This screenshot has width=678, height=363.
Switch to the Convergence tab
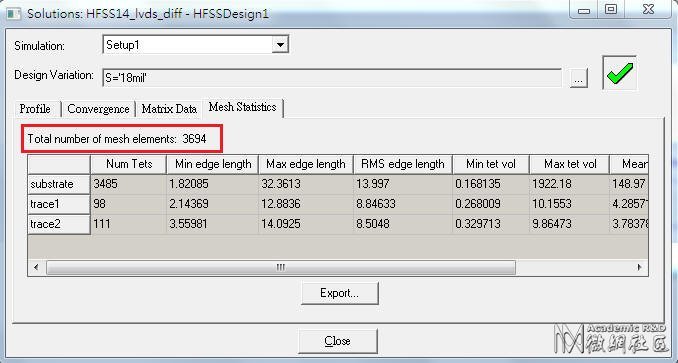pos(98,109)
